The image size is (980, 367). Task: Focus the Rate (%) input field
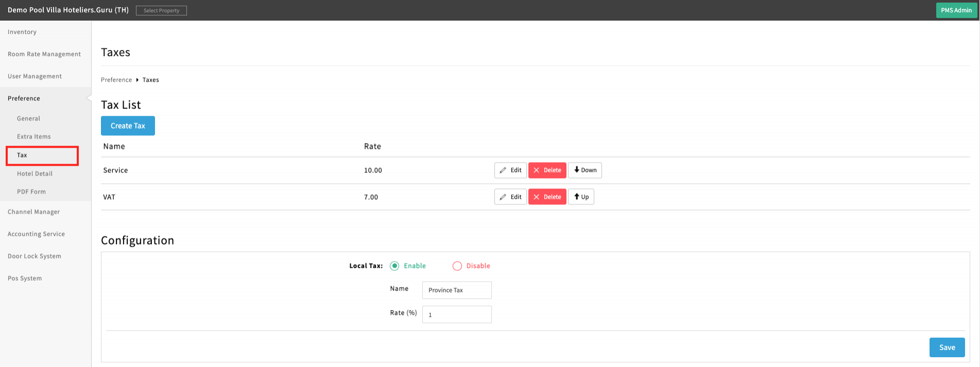[457, 314]
